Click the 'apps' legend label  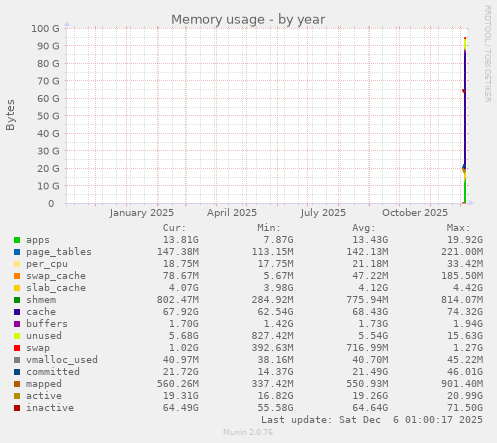[38, 240]
